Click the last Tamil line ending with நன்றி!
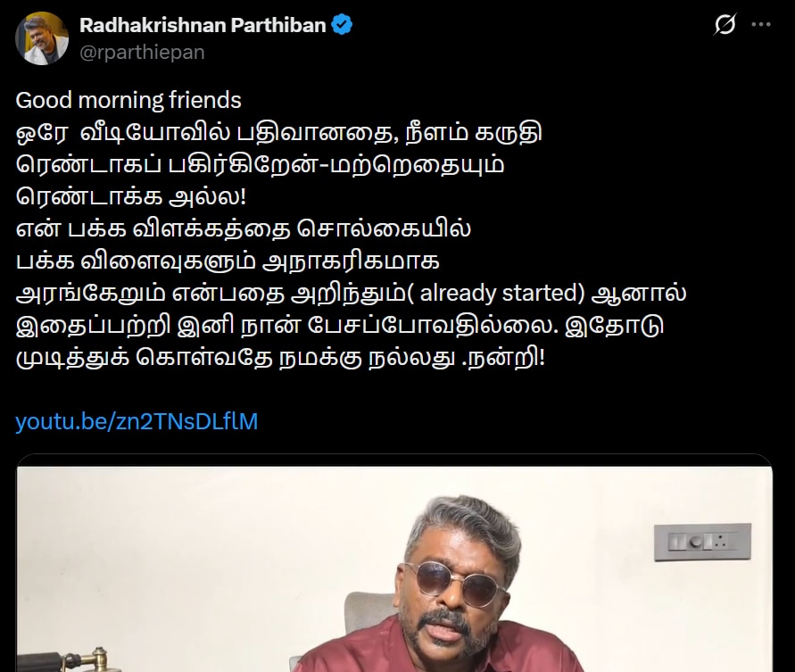795x672 pixels. (280, 358)
